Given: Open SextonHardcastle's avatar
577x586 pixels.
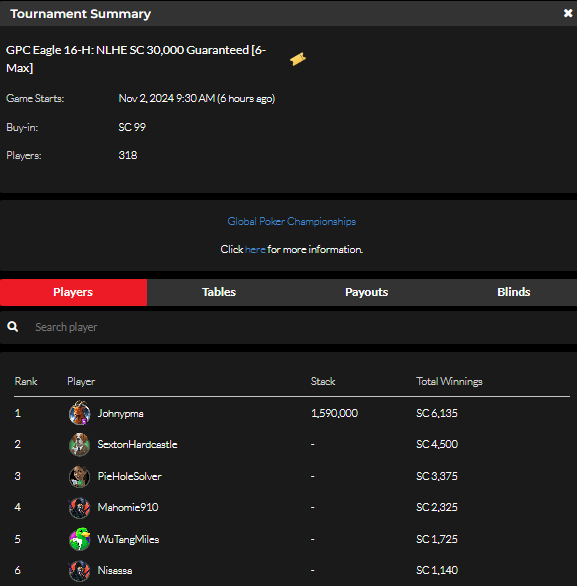Looking at the screenshot, I should (79, 444).
